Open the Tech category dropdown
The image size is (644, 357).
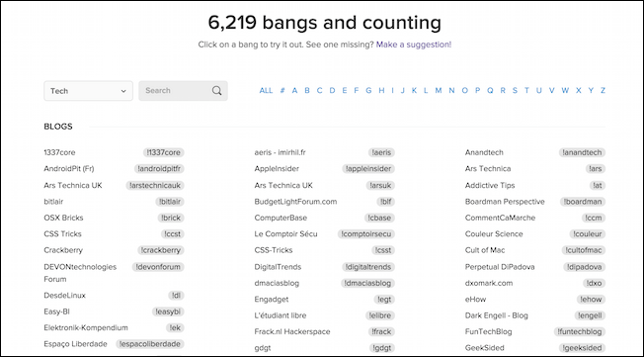click(x=88, y=91)
